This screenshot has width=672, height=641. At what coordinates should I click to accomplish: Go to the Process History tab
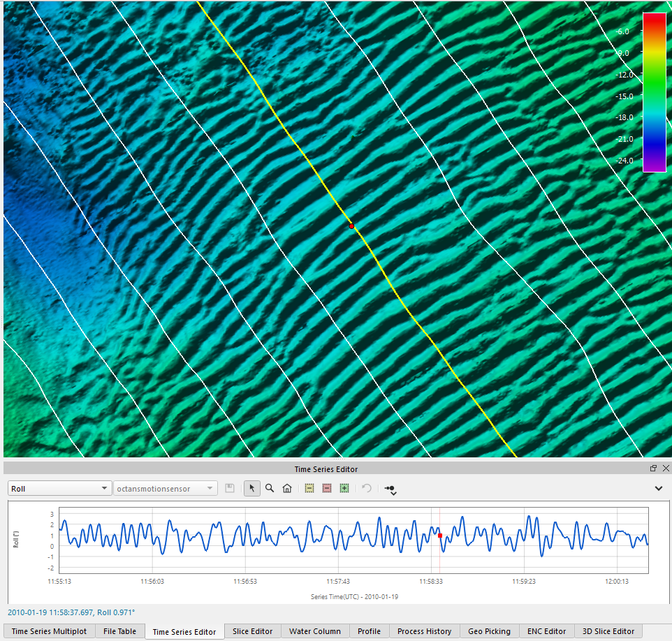424,631
